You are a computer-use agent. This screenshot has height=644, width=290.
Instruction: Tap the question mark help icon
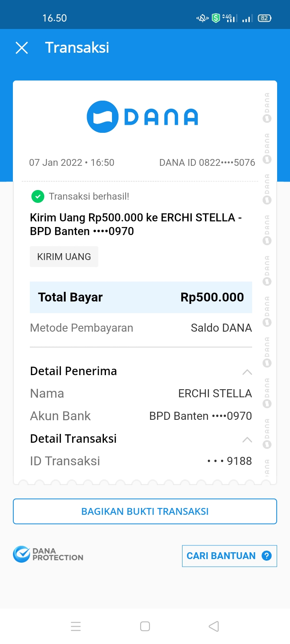[x=266, y=556]
